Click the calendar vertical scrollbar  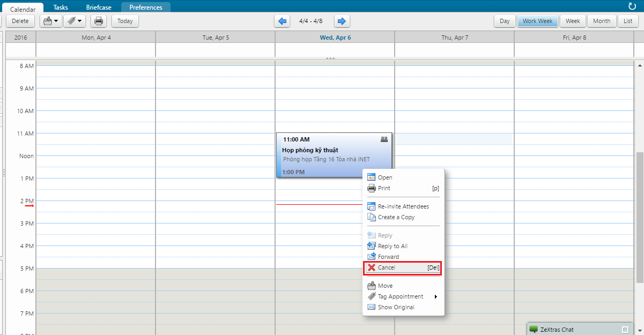click(640, 217)
